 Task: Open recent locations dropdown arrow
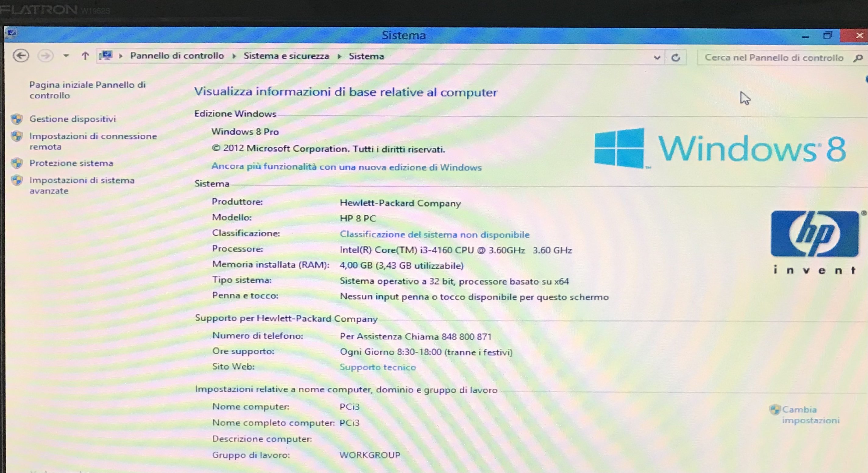click(66, 56)
